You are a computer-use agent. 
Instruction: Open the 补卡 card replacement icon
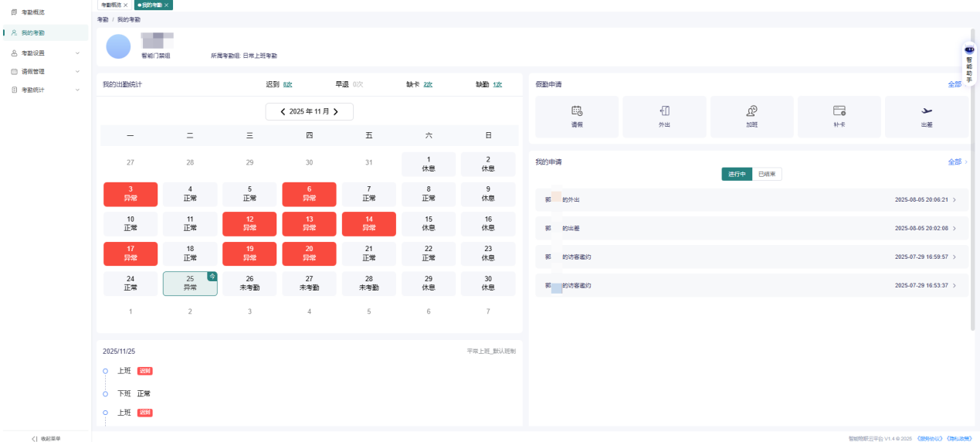click(x=839, y=111)
